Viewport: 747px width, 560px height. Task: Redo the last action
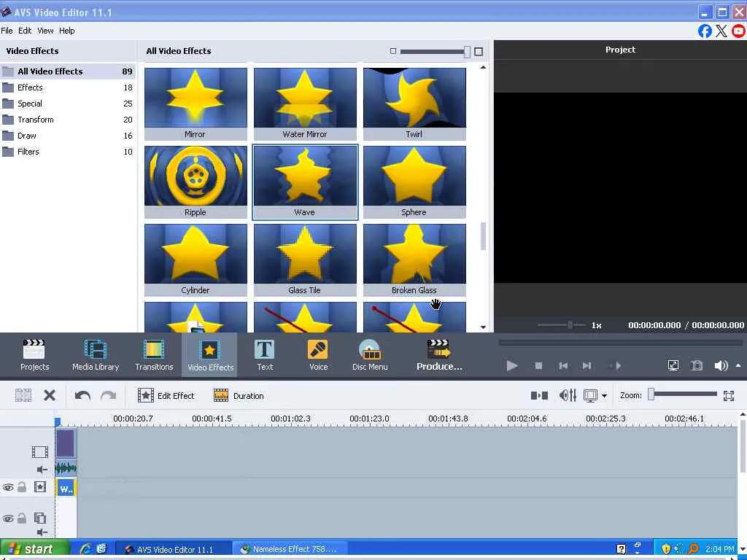109,395
